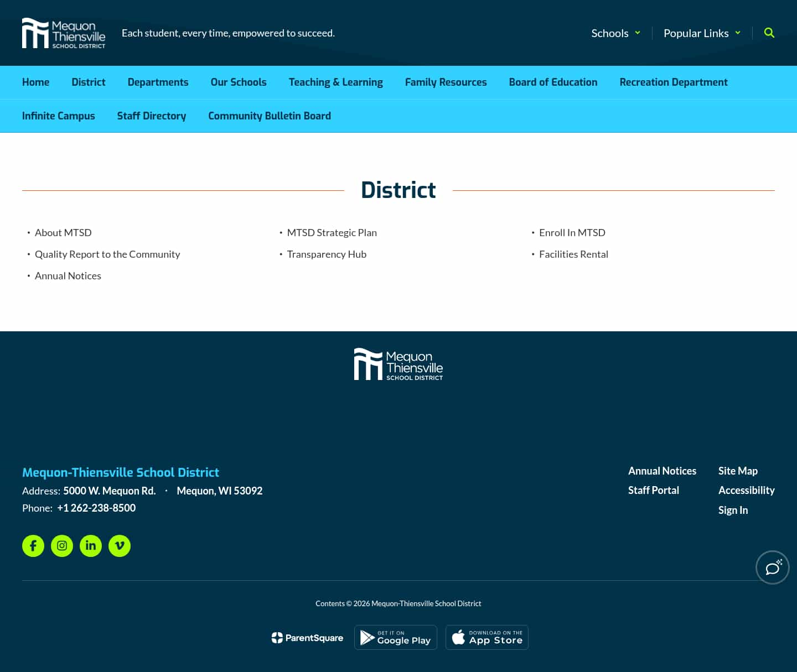Open the LinkedIn social icon
The height and width of the screenshot is (672, 797).
click(91, 546)
